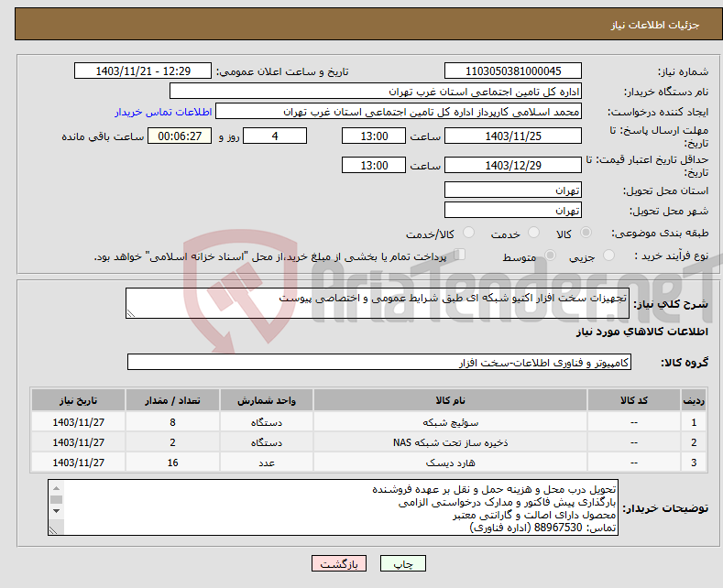Image resolution: width=723 pixels, height=588 pixels.
Task: Click the description textarea resize handle
Action: pyautogui.click(x=131, y=313)
